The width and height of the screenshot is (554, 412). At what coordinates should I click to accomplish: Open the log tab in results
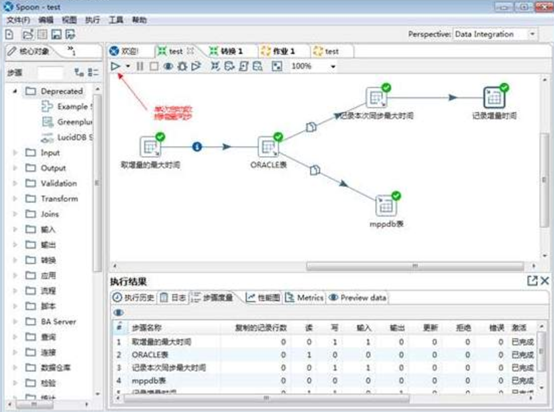click(173, 298)
